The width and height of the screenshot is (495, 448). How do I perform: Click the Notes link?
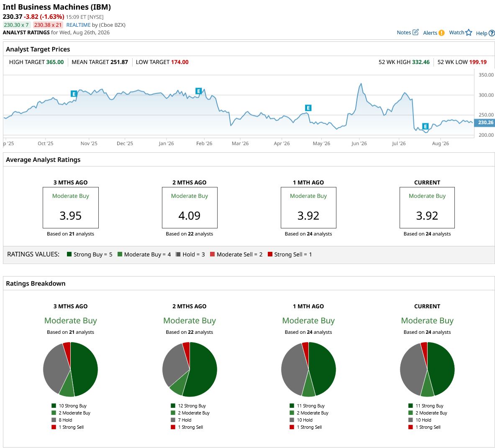404,33
